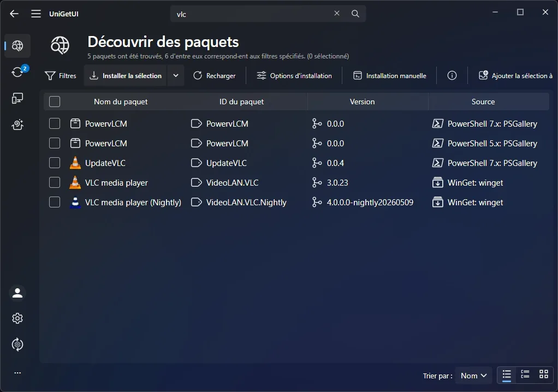This screenshot has width=558, height=392.
Task: Open Options d'installation
Action: 294,75
